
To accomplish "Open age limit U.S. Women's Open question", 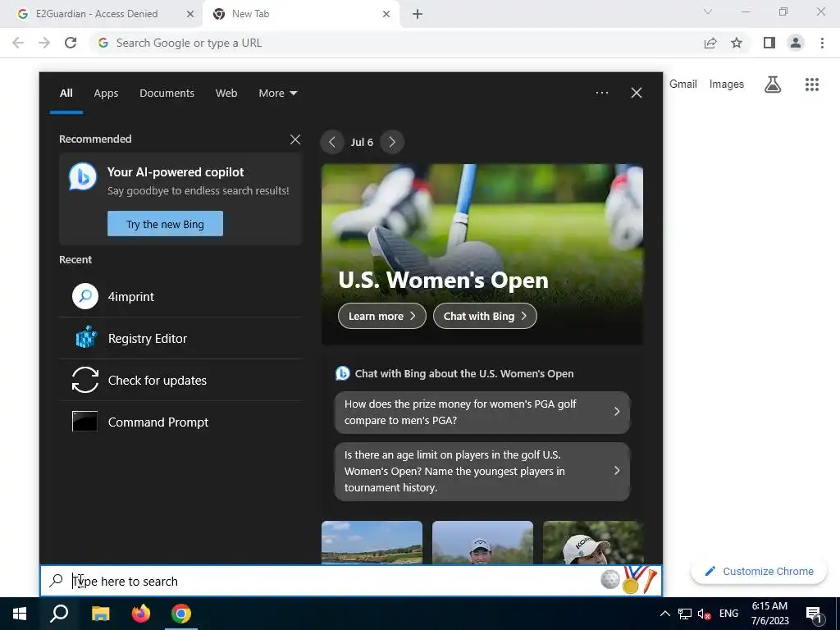I will (x=482, y=472).
